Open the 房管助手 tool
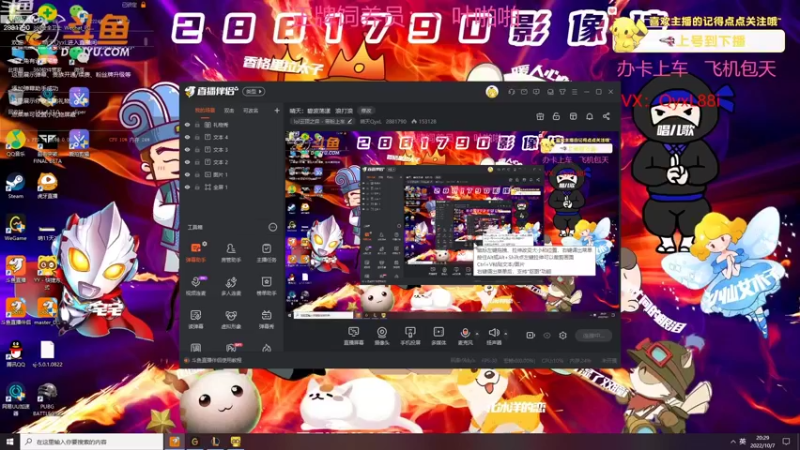The image size is (800, 450). 231,253
